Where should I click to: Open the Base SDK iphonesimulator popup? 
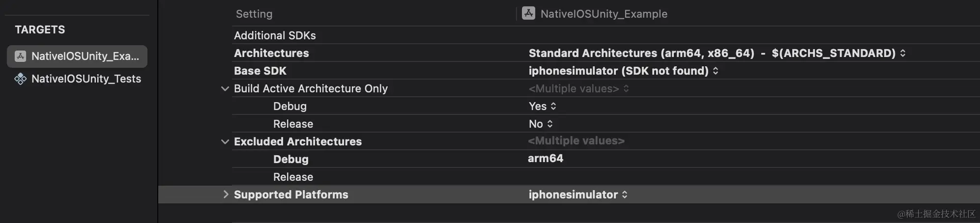pos(623,71)
